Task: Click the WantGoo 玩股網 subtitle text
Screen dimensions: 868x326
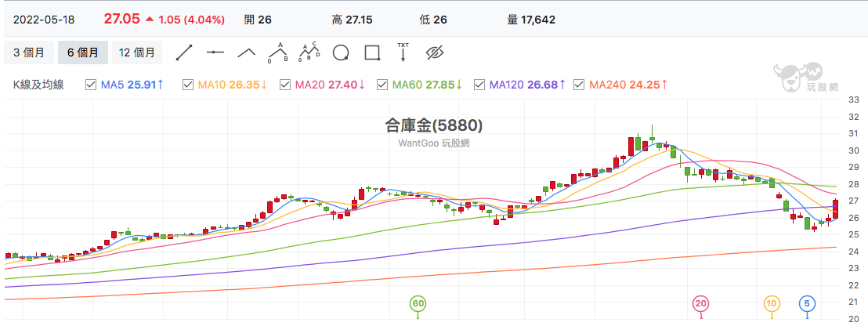Action: (x=434, y=143)
